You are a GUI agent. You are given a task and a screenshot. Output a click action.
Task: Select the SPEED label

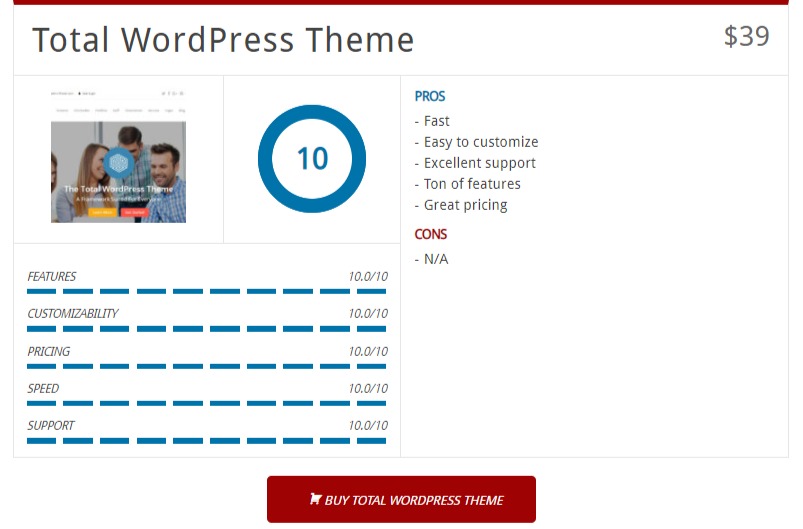coord(43,389)
